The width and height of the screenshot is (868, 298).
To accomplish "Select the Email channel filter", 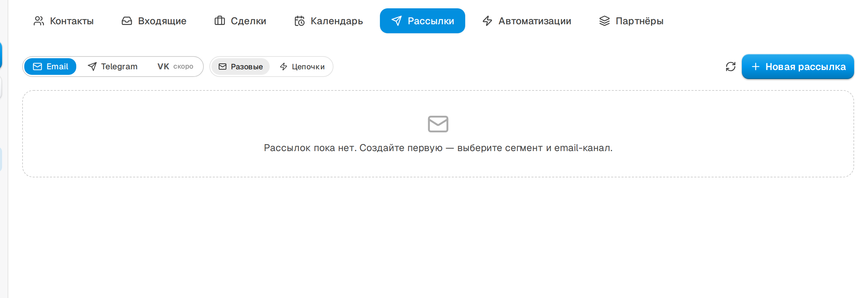I will pos(50,67).
